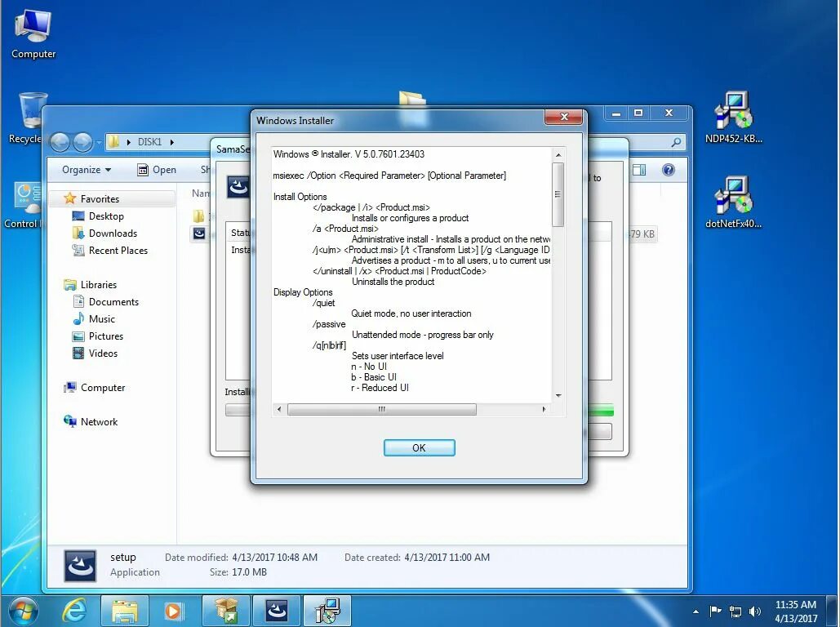The height and width of the screenshot is (627, 840).
Task: Open the Windows Start menu
Action: pyautogui.click(x=23, y=611)
